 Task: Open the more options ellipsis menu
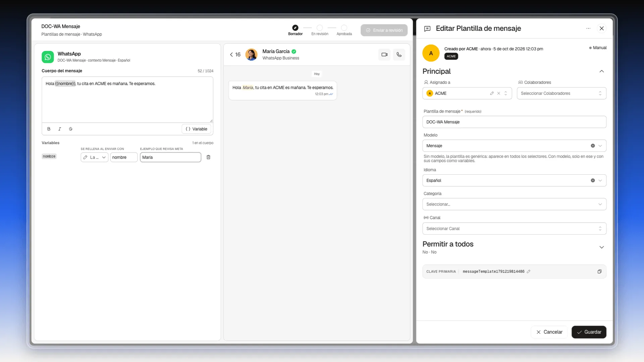(x=588, y=28)
